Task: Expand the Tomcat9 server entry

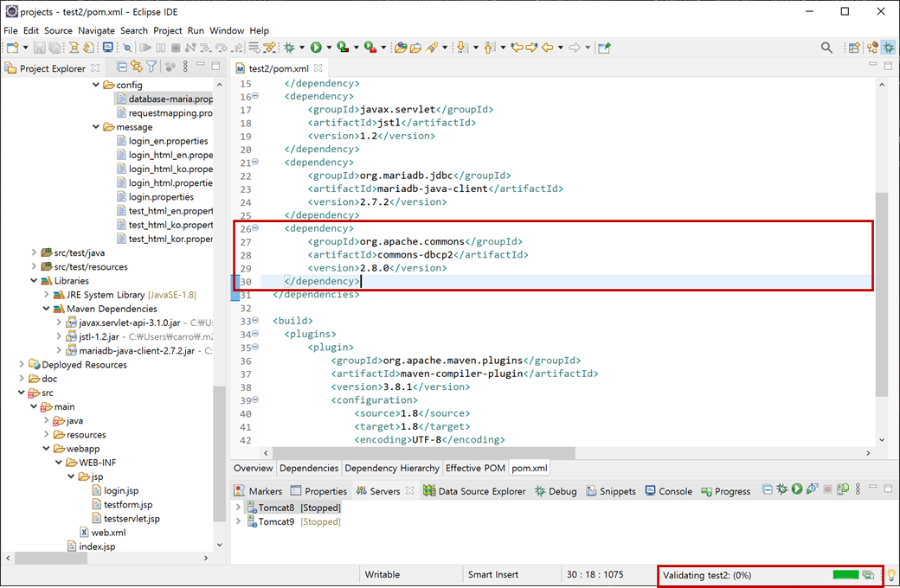Action: pyautogui.click(x=238, y=521)
